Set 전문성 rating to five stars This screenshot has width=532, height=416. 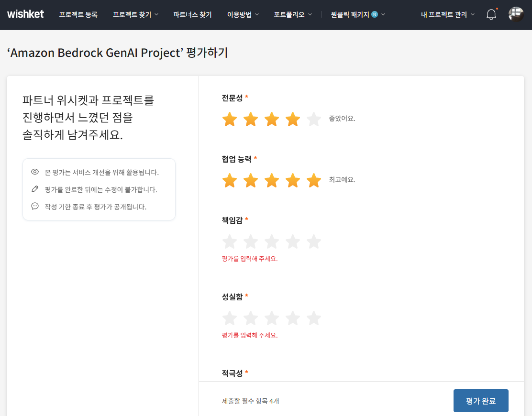[x=313, y=119]
